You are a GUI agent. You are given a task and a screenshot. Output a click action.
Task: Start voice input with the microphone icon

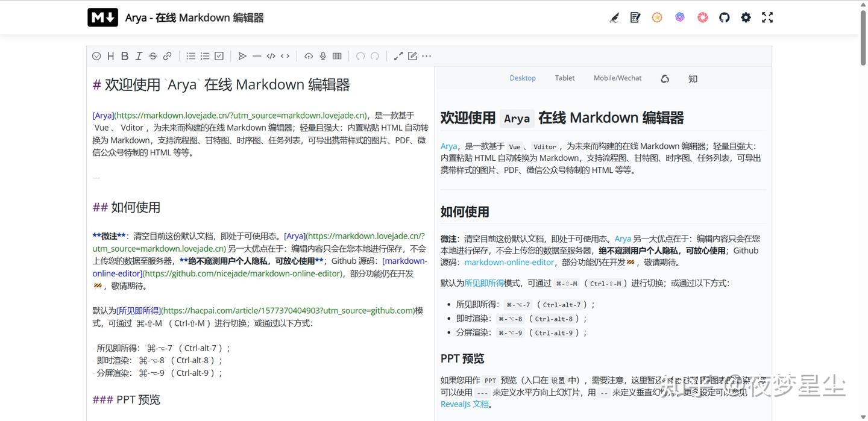[x=322, y=56]
